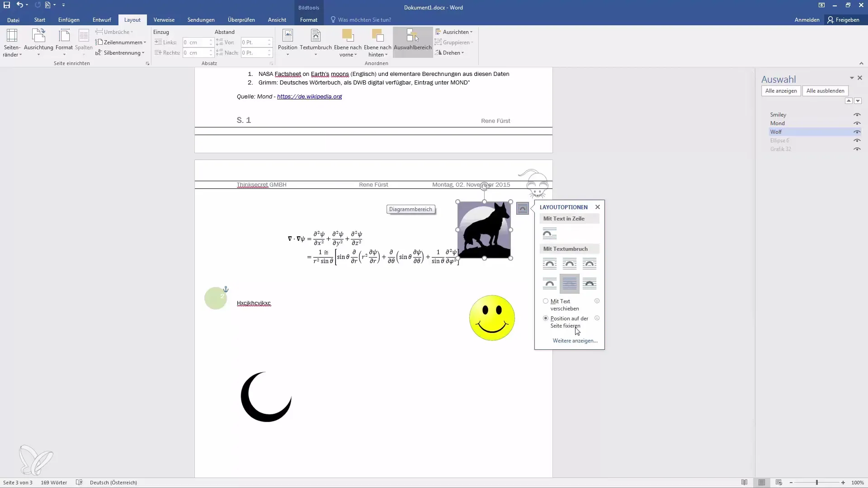Screen dimensions: 868x488
Task: Select 'Position auf der Seite fixieren' radio button
Action: [x=546, y=318]
